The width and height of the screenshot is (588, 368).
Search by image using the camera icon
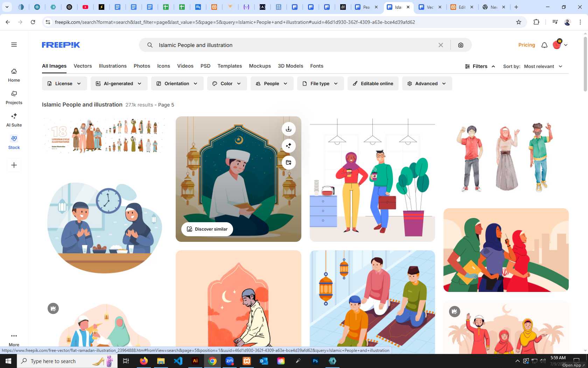click(461, 45)
